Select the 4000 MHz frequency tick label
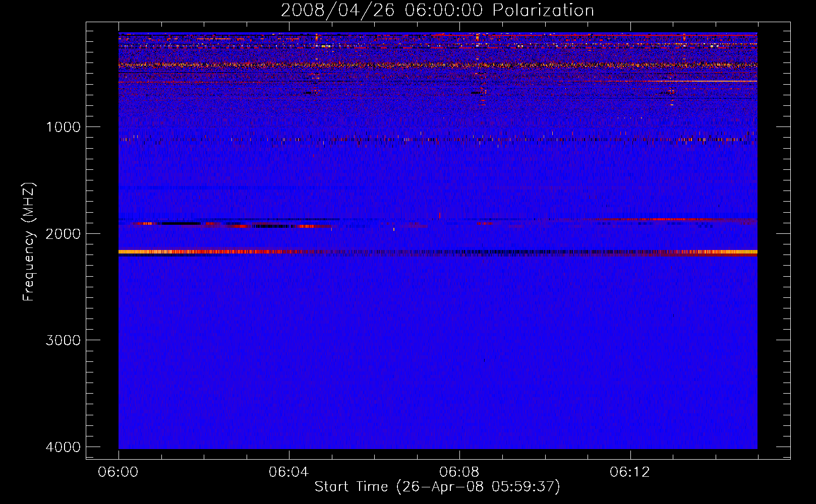The height and width of the screenshot is (504, 816). [x=63, y=447]
